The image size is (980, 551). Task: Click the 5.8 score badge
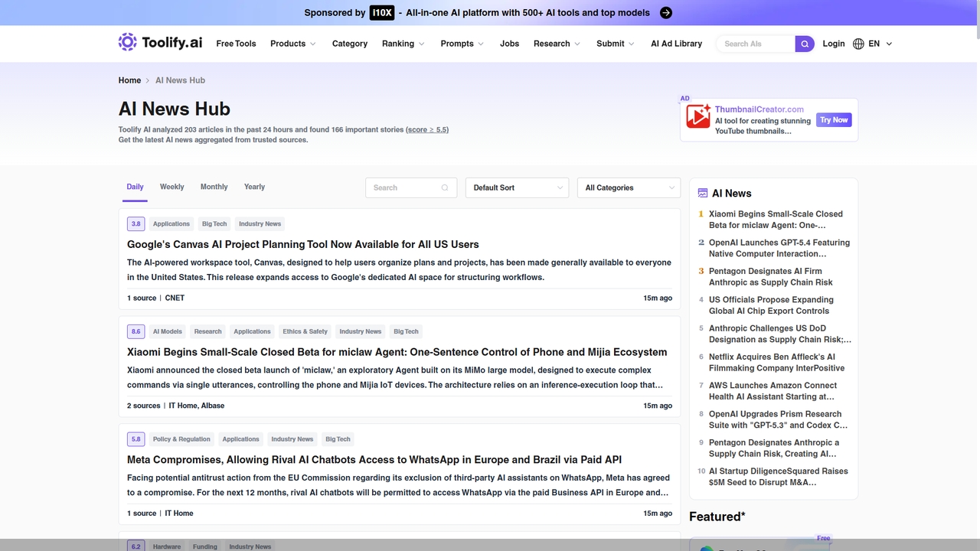(136, 439)
